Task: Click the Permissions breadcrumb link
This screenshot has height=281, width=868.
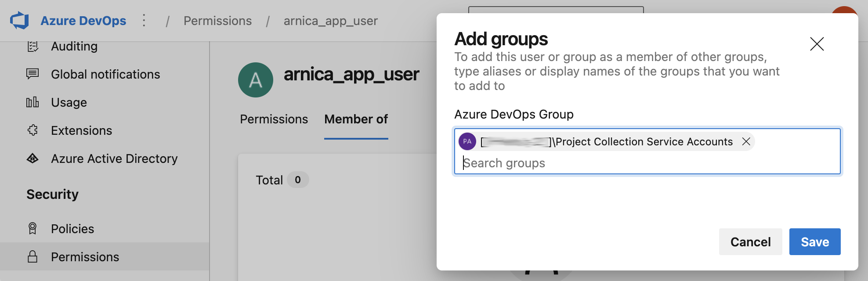Action: pos(217,21)
